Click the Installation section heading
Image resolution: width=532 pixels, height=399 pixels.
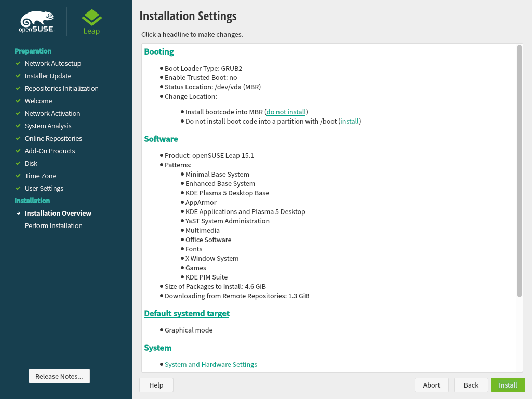tap(32, 201)
